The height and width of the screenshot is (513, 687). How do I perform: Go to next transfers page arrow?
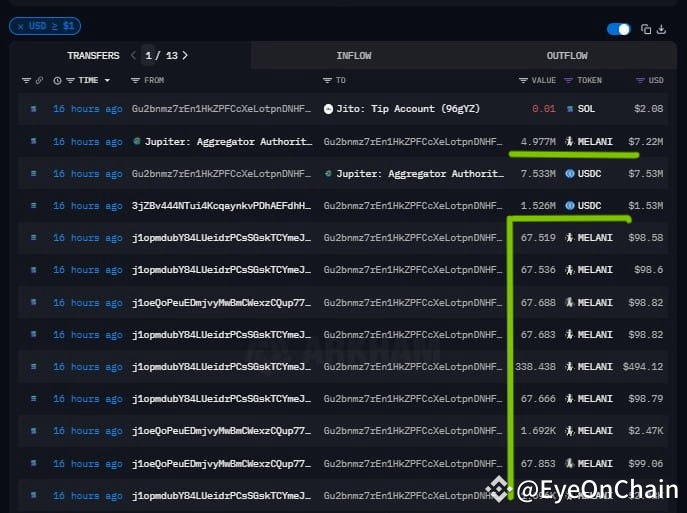(185, 56)
